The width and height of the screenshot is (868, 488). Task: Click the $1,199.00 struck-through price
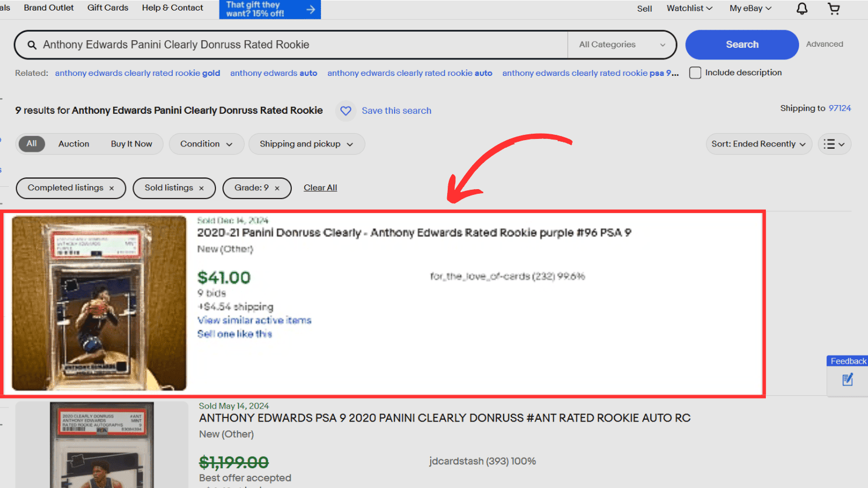[234, 463]
